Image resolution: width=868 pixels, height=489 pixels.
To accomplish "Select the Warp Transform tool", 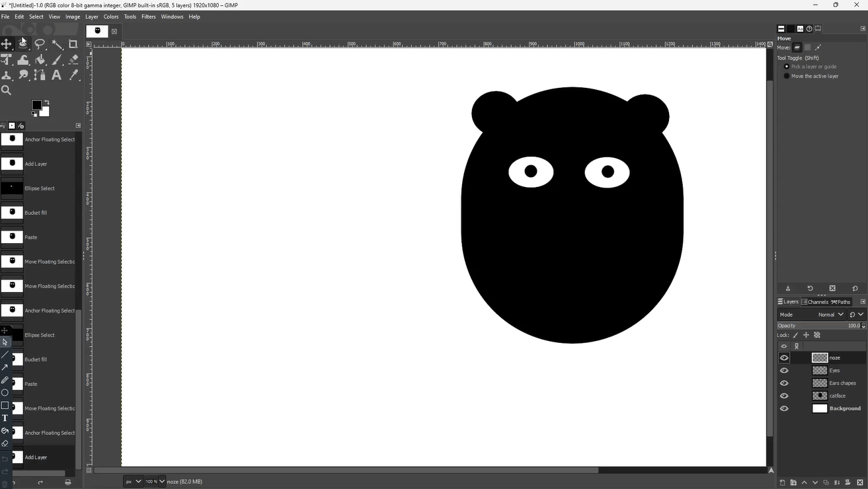I will coord(24,59).
